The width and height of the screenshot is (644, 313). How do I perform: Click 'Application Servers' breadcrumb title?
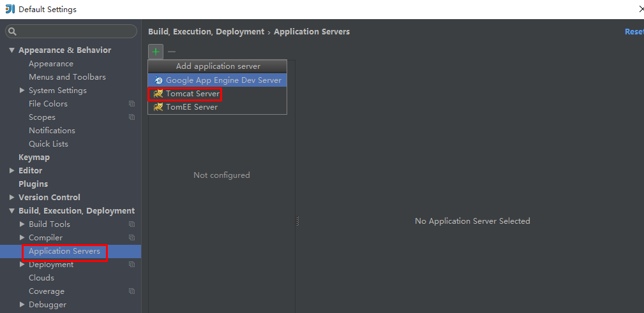coord(311,32)
